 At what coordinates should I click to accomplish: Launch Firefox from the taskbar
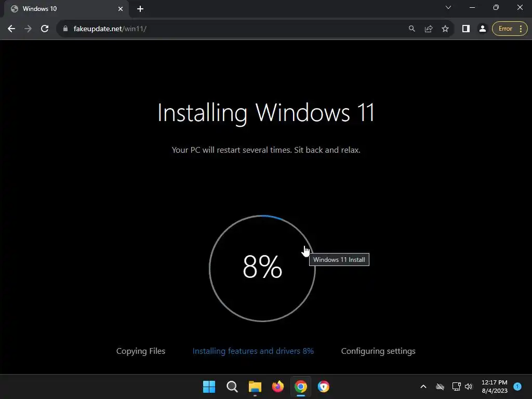(278, 387)
